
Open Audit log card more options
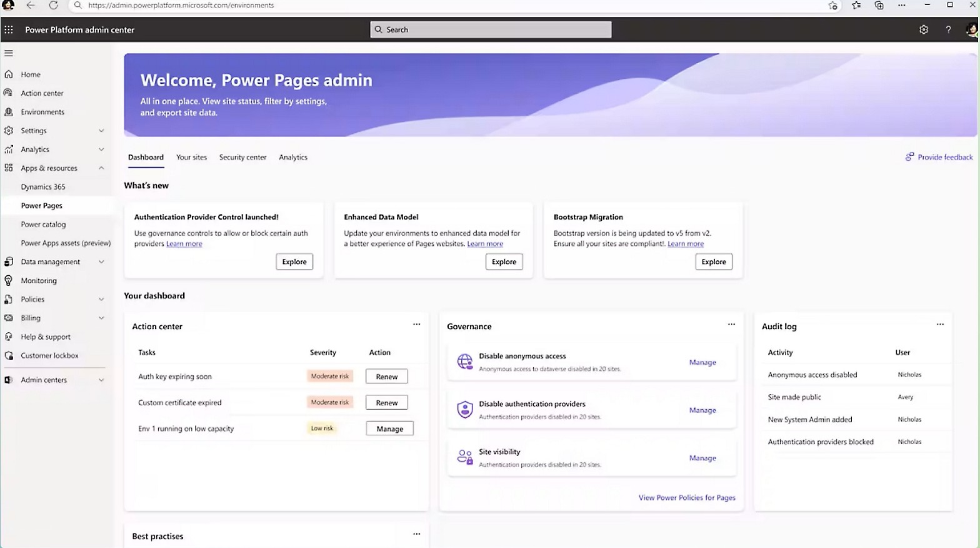[x=940, y=324]
